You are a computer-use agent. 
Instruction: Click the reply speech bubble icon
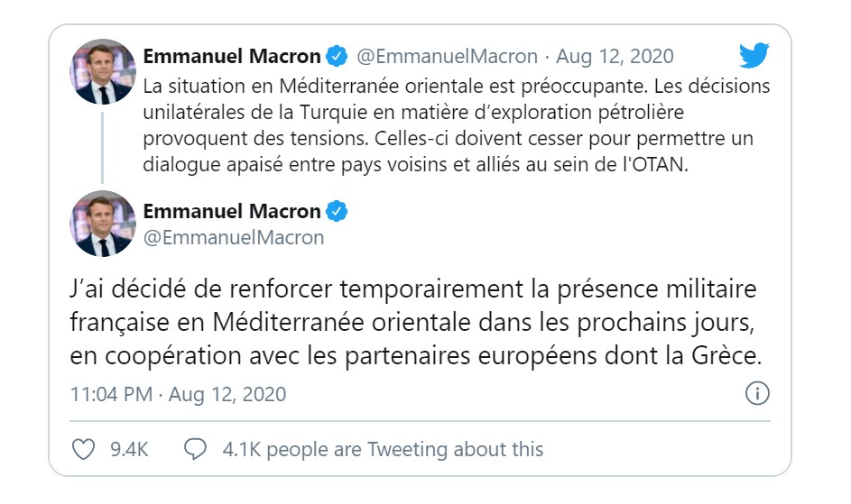195,449
